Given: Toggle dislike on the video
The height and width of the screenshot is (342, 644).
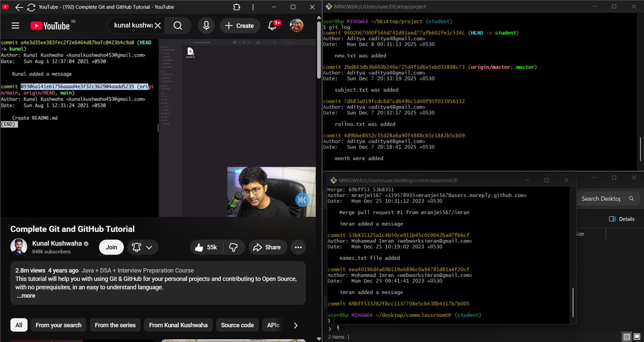Looking at the screenshot, I should click(x=233, y=247).
